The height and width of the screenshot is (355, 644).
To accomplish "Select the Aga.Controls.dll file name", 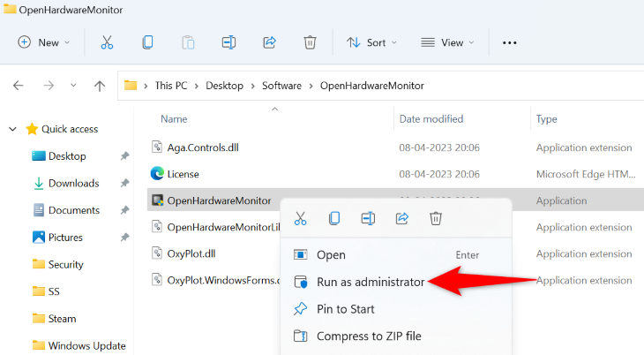I will (x=203, y=147).
